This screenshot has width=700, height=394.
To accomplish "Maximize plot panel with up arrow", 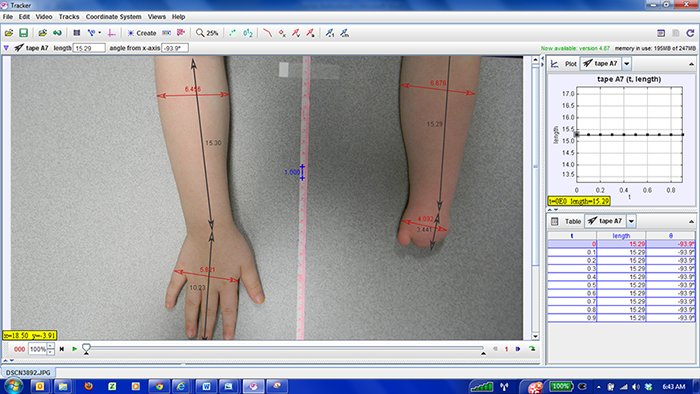I will [691, 64].
